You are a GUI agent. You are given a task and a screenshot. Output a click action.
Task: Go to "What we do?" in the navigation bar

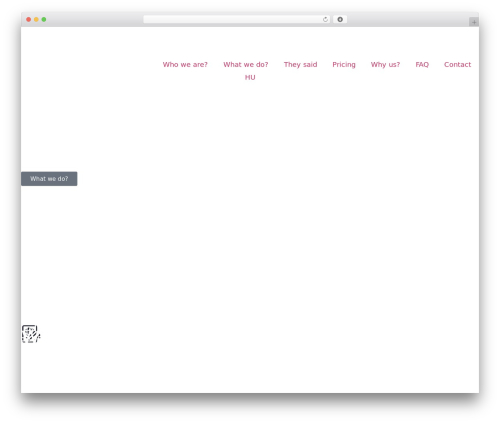(246, 65)
